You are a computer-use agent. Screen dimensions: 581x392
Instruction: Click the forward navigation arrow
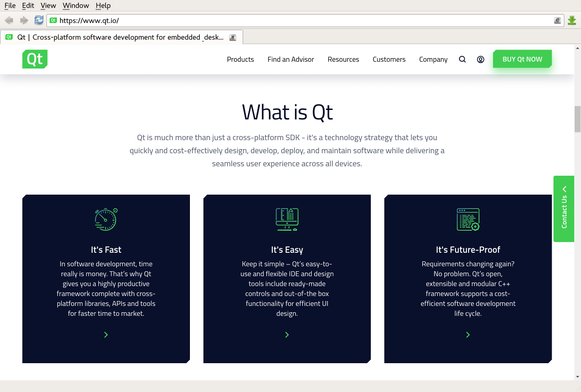click(24, 20)
